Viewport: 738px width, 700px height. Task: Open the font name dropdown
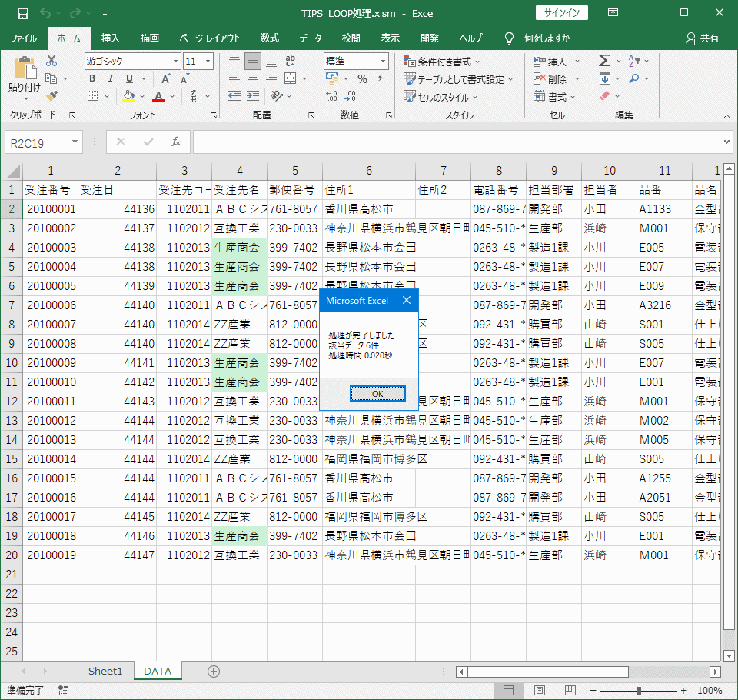(x=175, y=62)
